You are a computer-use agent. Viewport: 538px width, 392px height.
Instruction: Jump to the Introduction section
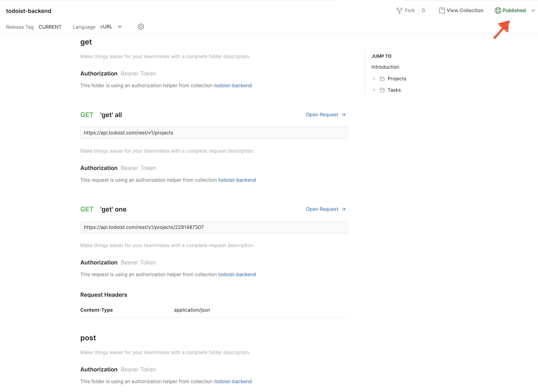385,67
